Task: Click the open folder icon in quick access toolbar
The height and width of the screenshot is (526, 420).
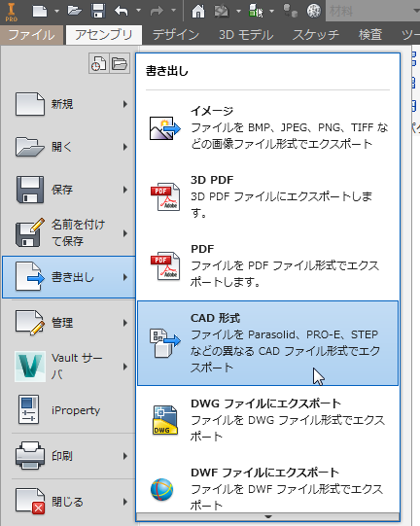Action: [x=75, y=11]
